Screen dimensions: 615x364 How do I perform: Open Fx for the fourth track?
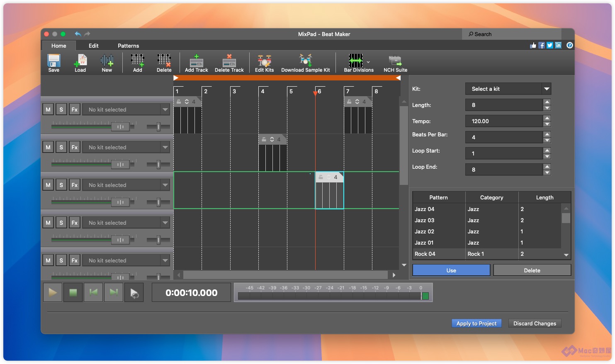tap(75, 223)
